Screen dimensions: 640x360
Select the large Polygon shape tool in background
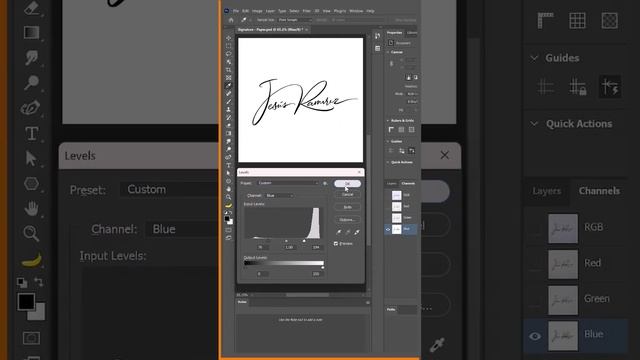pos(31,184)
